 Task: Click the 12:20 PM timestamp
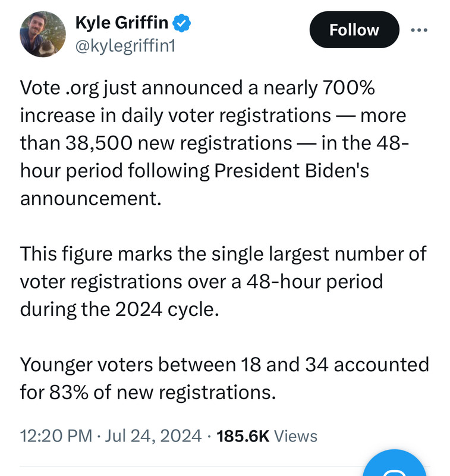tap(56, 436)
